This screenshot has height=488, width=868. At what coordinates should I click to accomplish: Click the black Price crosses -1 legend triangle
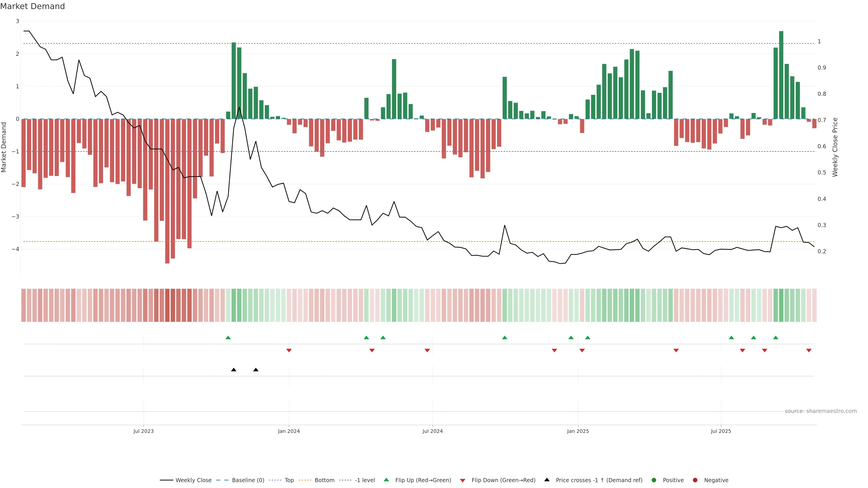(547, 480)
